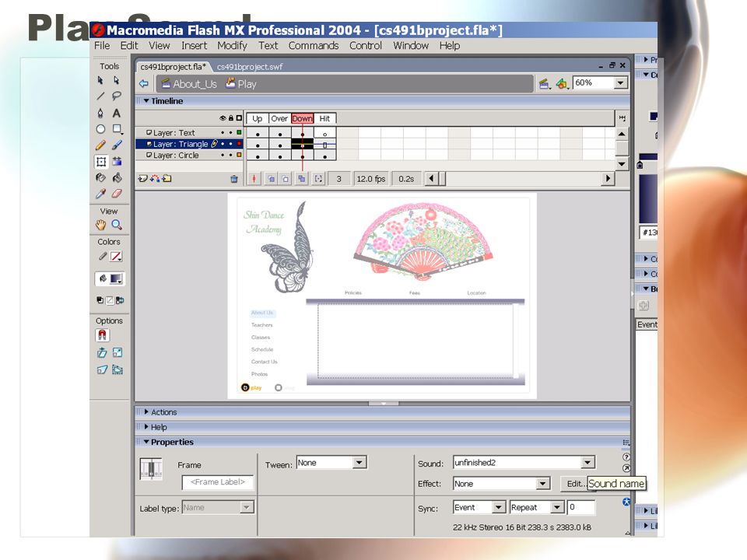The image size is (747, 560).
Task: Select the Brush tool
Action: pos(117,145)
